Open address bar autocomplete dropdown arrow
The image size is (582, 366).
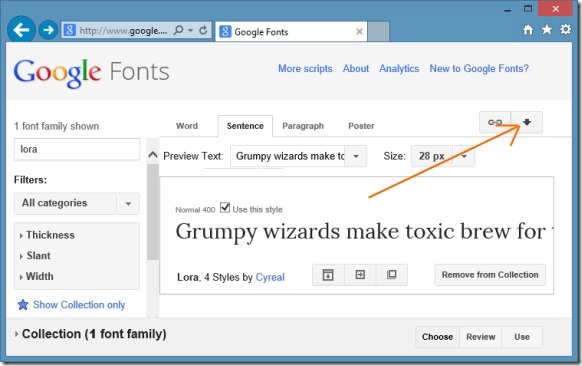(190, 30)
